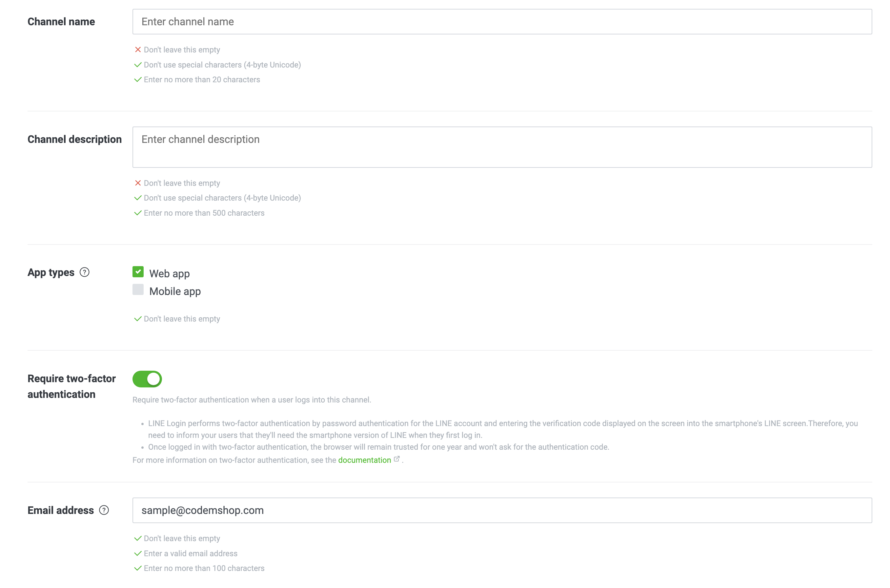This screenshot has width=890, height=588.
Task: Focus the Enter channel description textarea
Action: 502,147
